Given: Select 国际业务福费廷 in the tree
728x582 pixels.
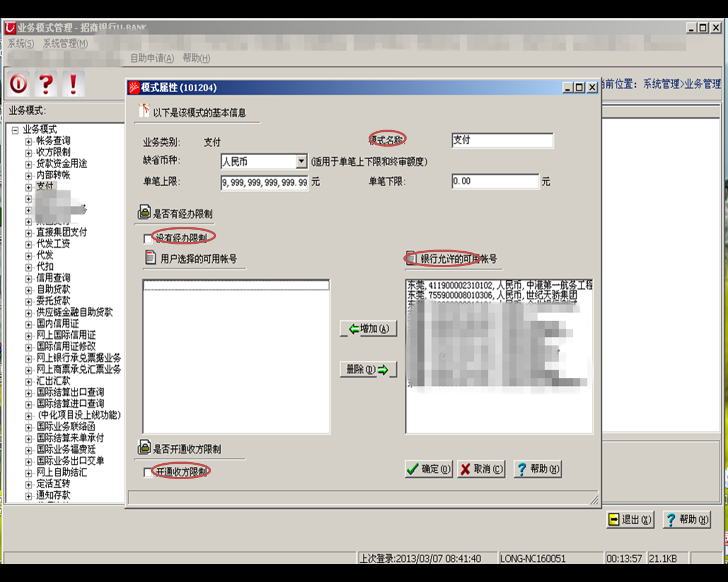Looking at the screenshot, I should tap(66, 449).
